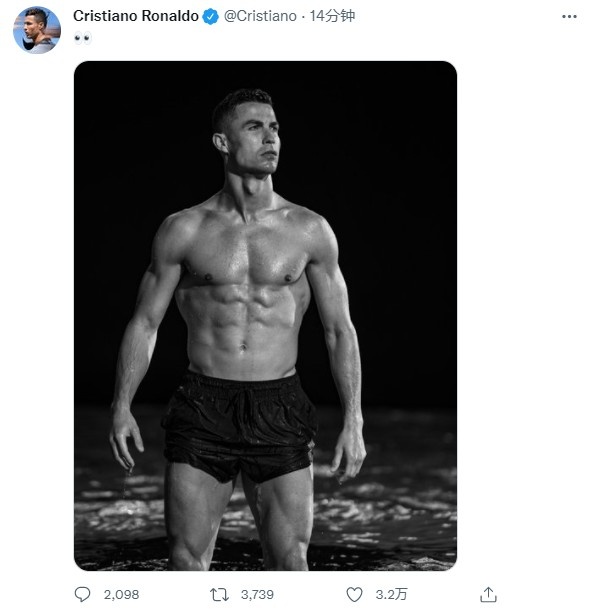Enlarge the black-and-white beach photo
Viewport: 592px width, 613px height.
[x=265, y=315]
